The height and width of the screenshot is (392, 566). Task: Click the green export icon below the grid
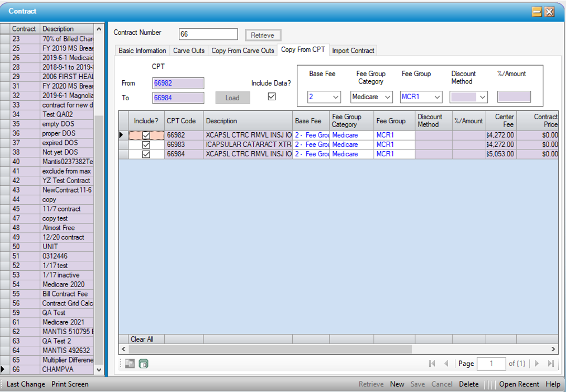pos(143,364)
